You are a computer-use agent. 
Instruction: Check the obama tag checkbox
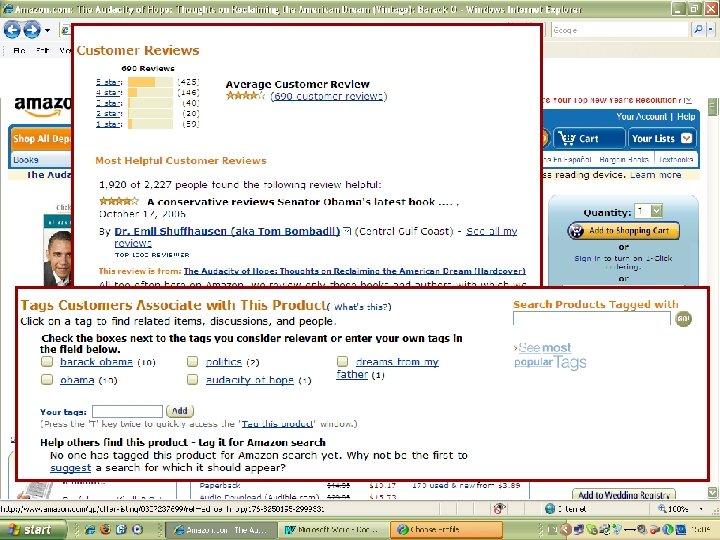(47, 379)
